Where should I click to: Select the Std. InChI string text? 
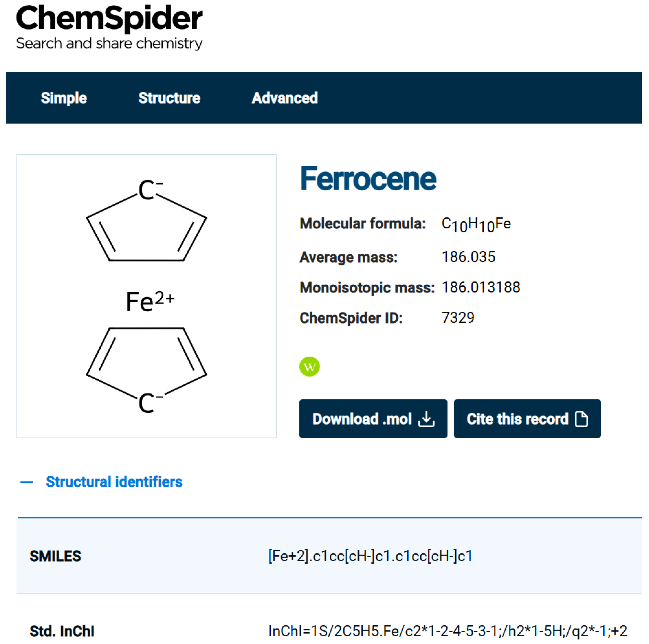[x=448, y=631]
